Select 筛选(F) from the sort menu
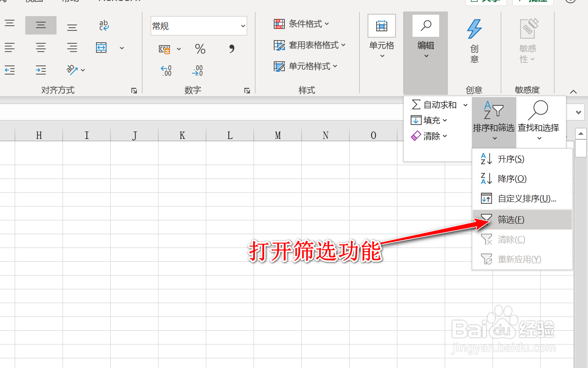 coord(510,219)
